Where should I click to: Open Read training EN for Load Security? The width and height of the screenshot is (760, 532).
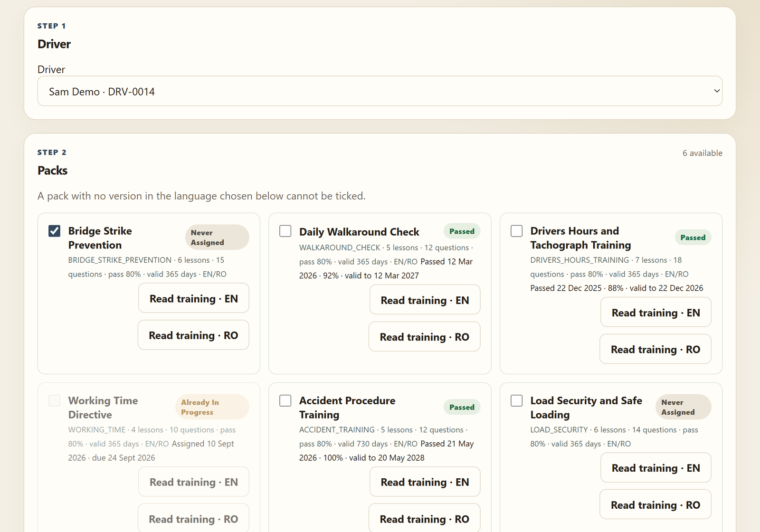pyautogui.click(x=656, y=468)
